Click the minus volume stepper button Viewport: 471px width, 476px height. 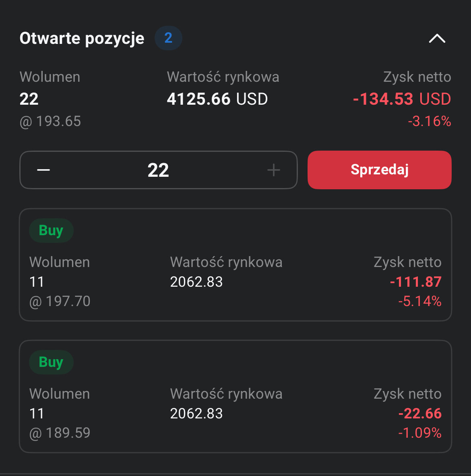pyautogui.click(x=43, y=170)
